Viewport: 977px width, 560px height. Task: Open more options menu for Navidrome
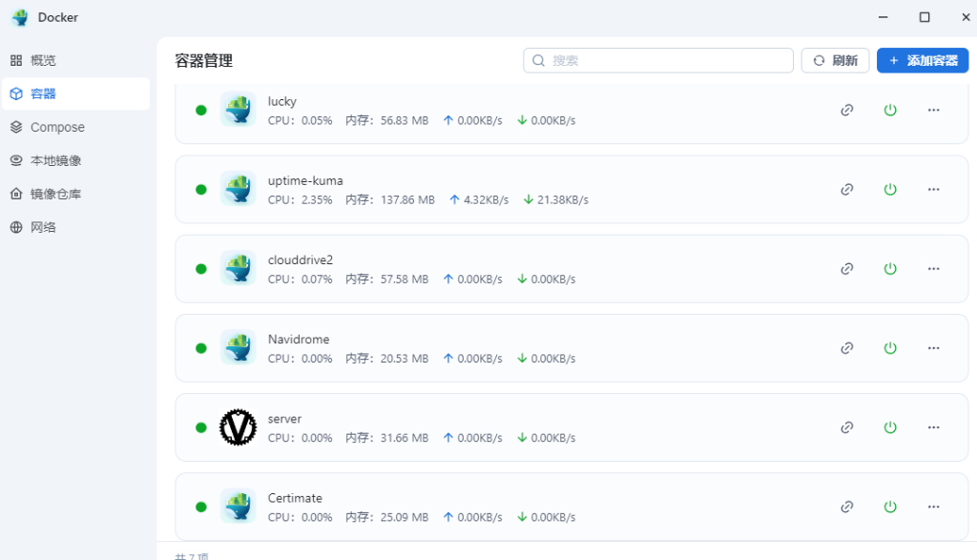tap(933, 348)
